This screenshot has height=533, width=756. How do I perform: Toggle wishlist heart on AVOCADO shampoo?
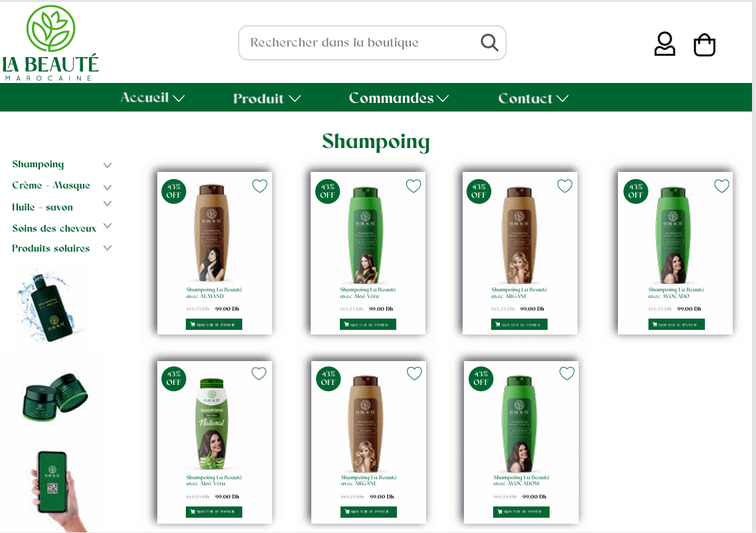pos(721,186)
